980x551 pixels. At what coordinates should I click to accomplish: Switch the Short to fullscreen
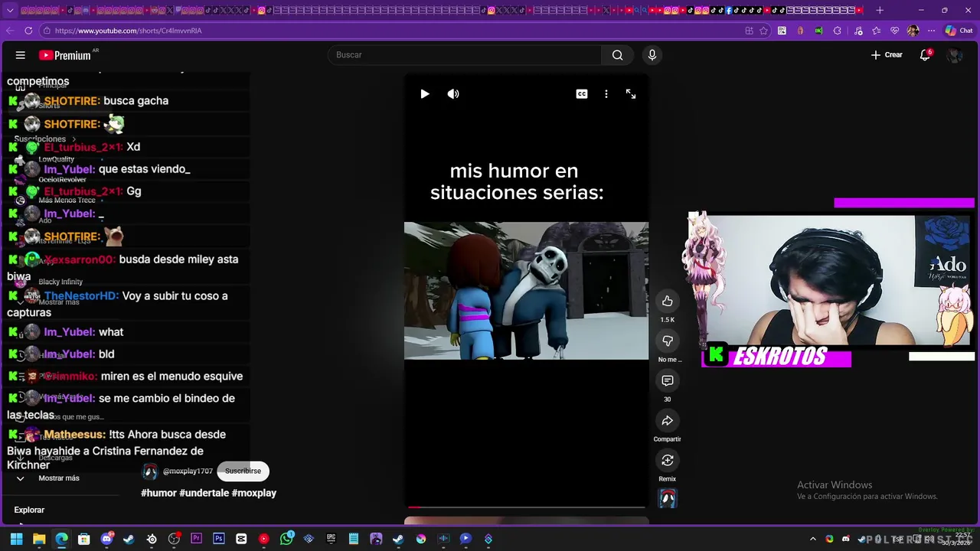(x=631, y=94)
